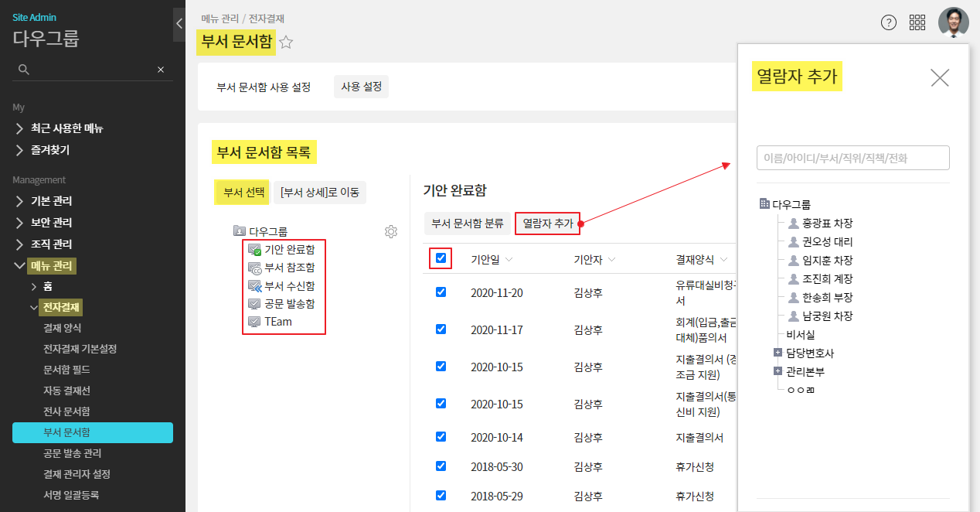Click the help question mark icon
Viewport: 980px width, 512px height.
[889, 22]
